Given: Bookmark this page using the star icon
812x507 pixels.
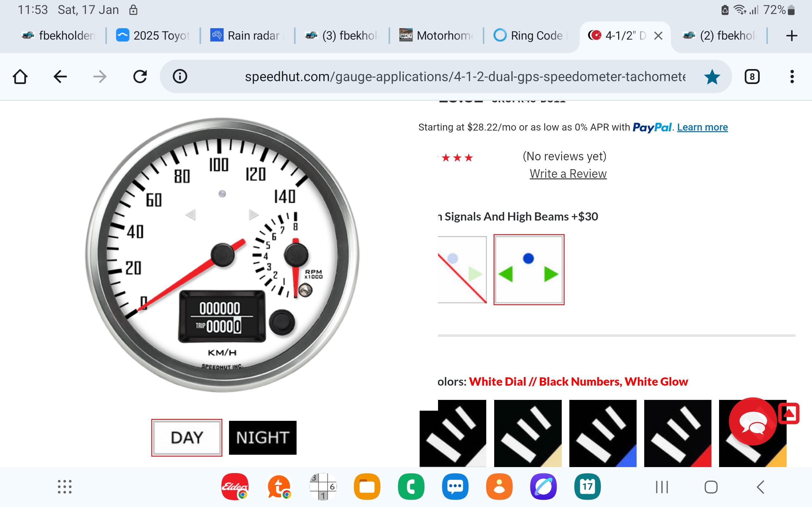Looking at the screenshot, I should pyautogui.click(x=712, y=76).
